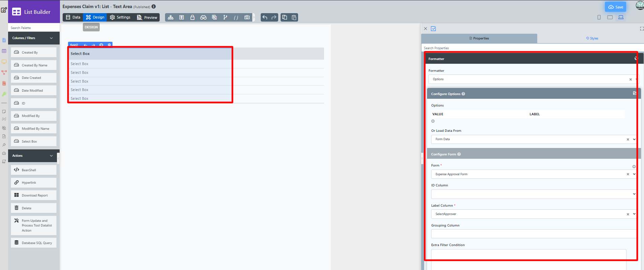This screenshot has width=644, height=270.
Task: Close the properties panel with X
Action: click(x=425, y=29)
